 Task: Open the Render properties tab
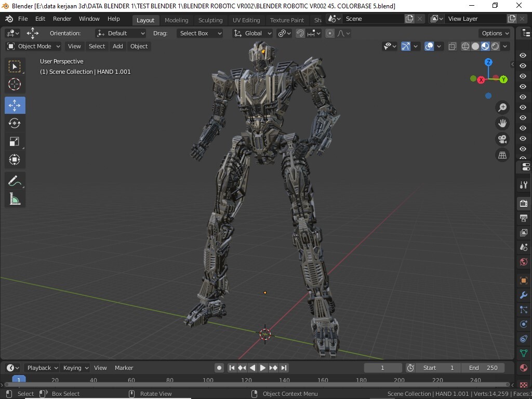[523, 203]
